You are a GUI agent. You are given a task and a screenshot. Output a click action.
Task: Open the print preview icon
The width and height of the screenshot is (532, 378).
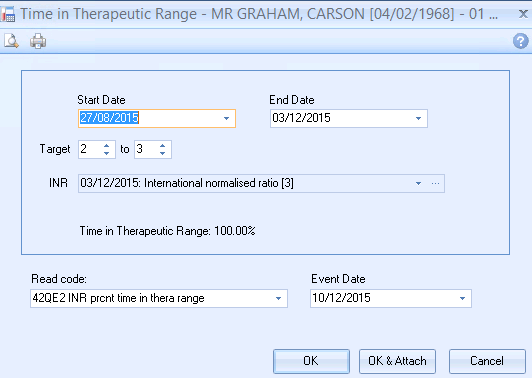pos(11,41)
